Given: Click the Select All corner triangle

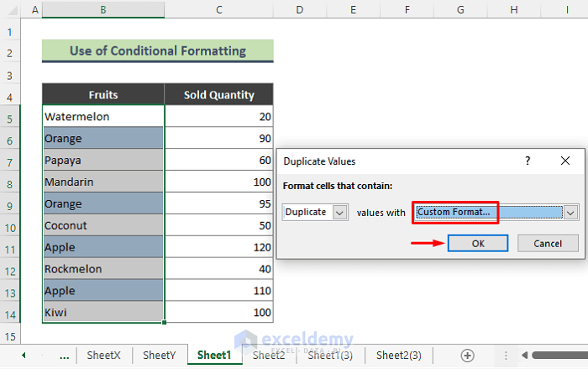Looking at the screenshot, I should (x=12, y=11).
